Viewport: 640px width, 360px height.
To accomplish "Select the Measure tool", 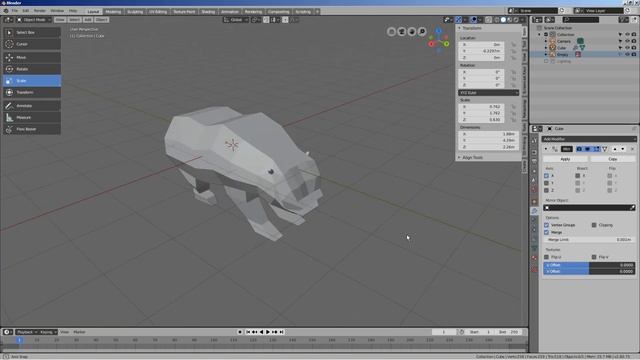I will point(32,118).
